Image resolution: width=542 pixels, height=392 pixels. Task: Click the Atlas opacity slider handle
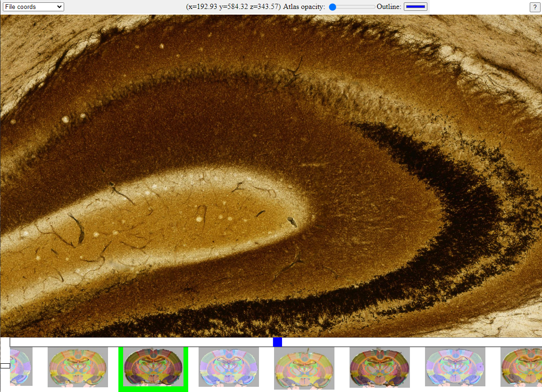click(x=333, y=7)
